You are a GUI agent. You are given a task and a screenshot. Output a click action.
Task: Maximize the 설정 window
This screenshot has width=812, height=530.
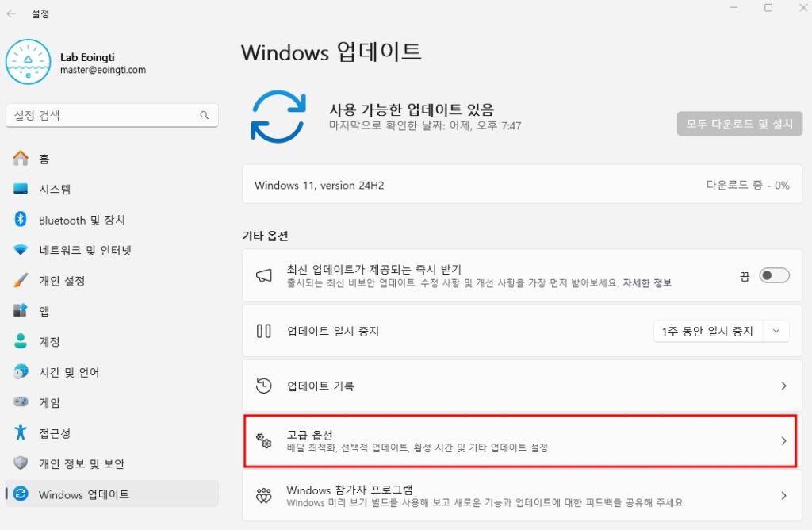click(x=768, y=8)
